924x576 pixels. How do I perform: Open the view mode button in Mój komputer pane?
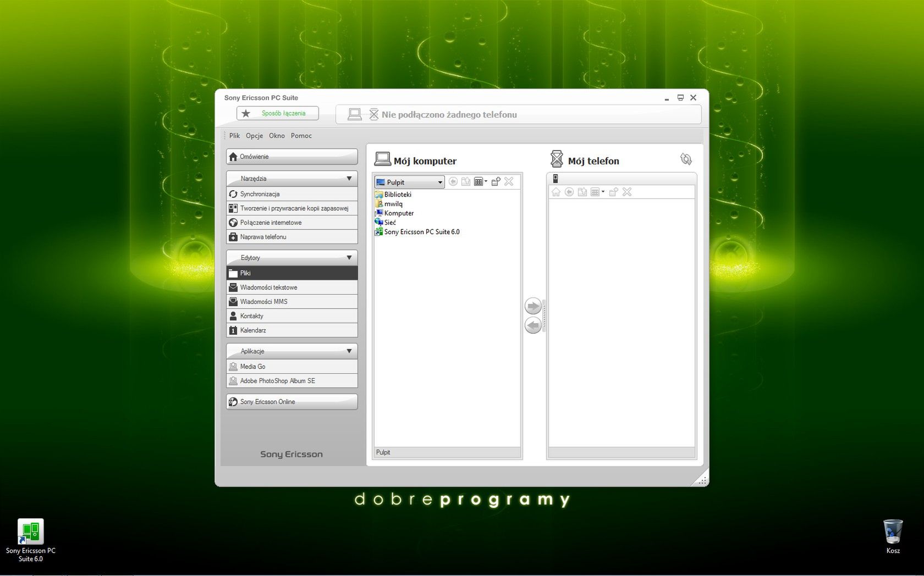481,182
